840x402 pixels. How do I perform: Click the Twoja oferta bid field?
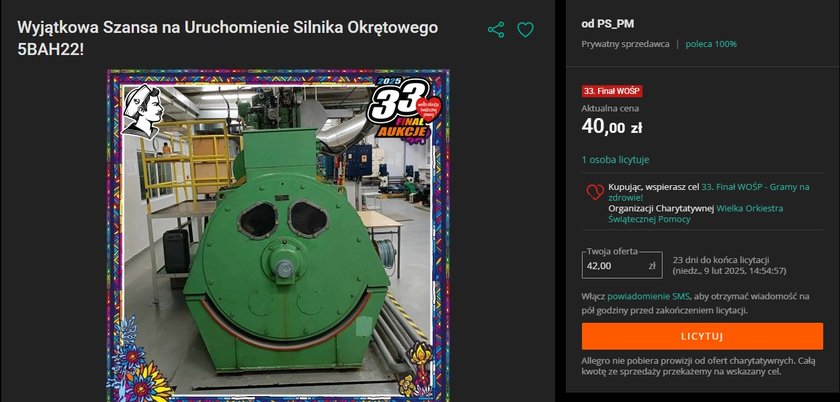coord(621,265)
